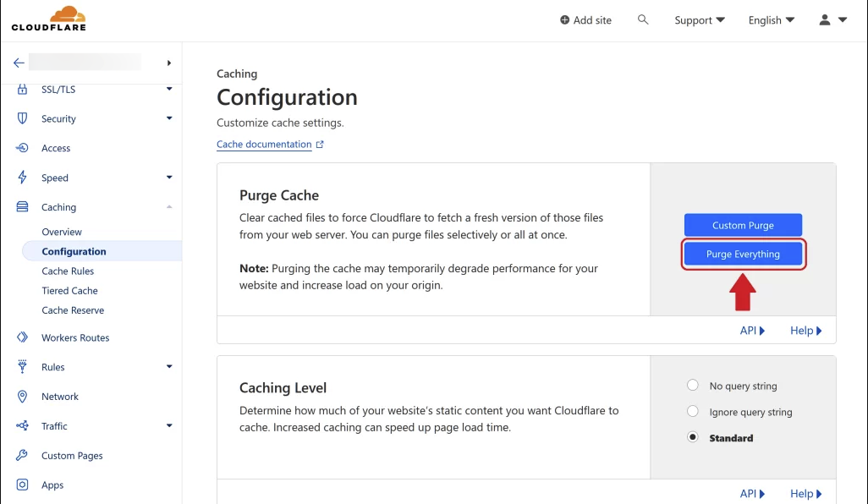Screen dimensions: 868x504
Task: Expand the Support dropdown
Action: click(699, 19)
